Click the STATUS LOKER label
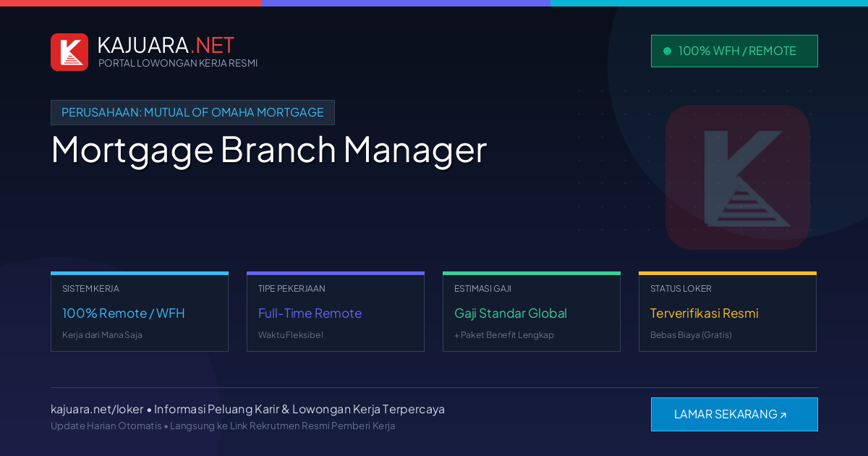The height and width of the screenshot is (456, 868). (681, 289)
